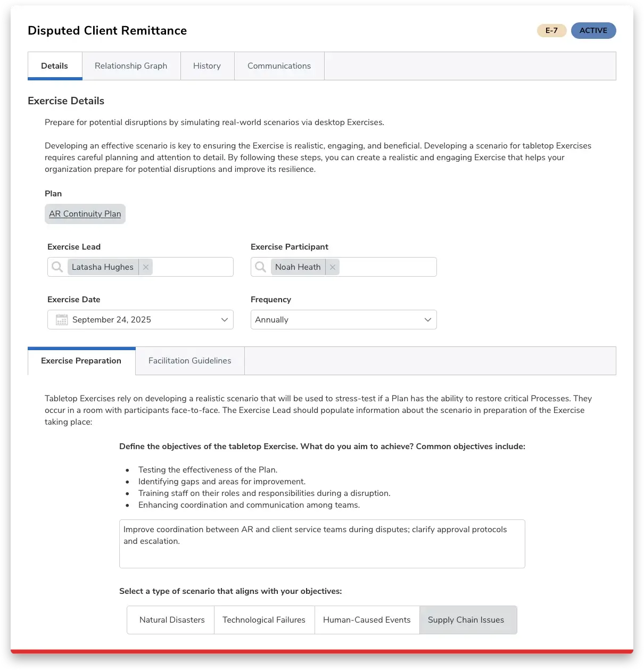The image size is (644, 670).
Task: Click the search icon in Exercise Participant field
Action: coord(260,267)
